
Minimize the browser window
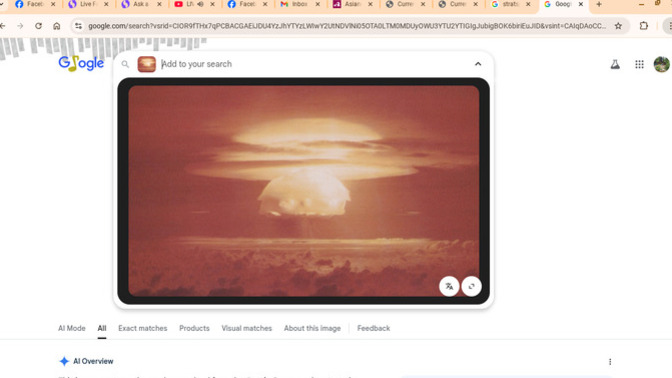pos(641,4)
